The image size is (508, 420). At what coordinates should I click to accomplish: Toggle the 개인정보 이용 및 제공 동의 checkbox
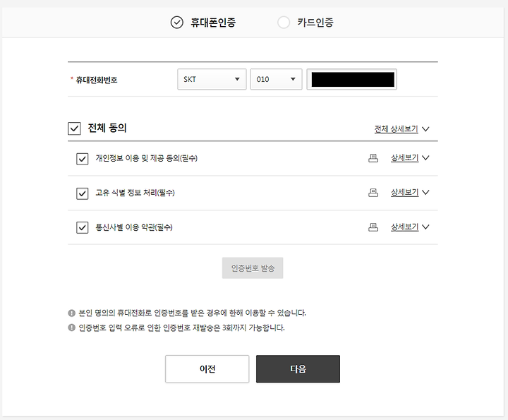coord(83,159)
